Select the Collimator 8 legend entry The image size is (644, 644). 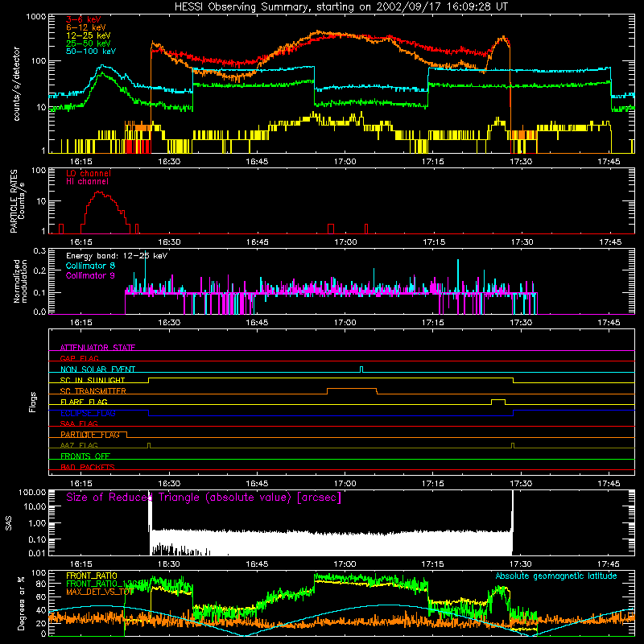click(x=90, y=266)
